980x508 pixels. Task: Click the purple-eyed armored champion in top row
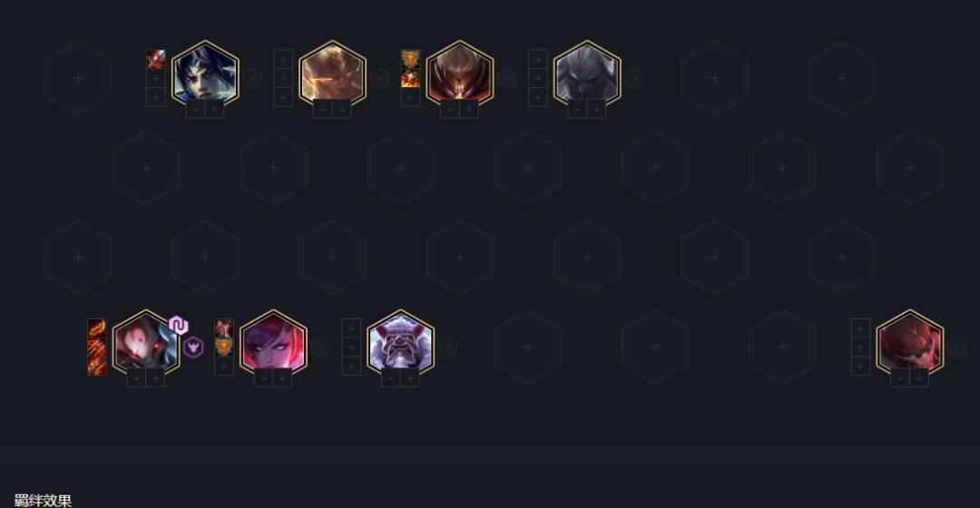460,72
